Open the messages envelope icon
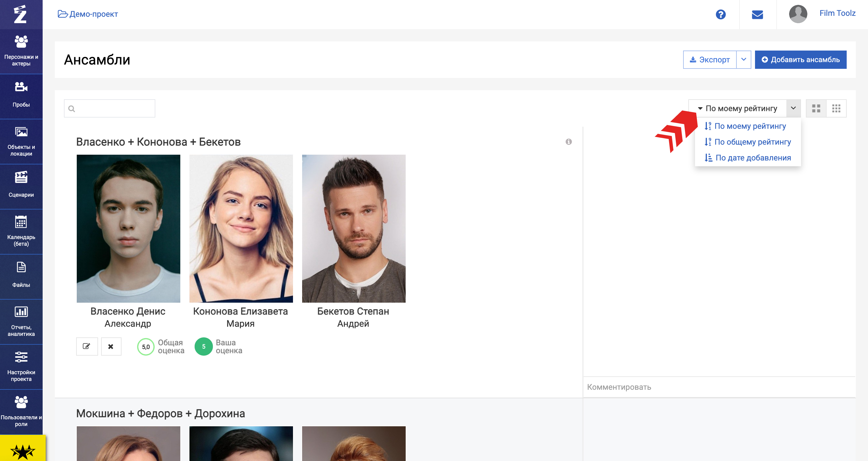Image resolution: width=868 pixels, height=461 pixels. click(x=757, y=15)
